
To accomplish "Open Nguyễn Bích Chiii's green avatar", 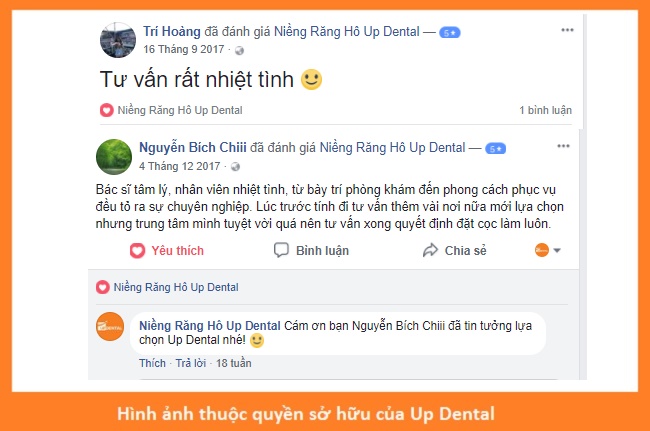I will click(114, 157).
